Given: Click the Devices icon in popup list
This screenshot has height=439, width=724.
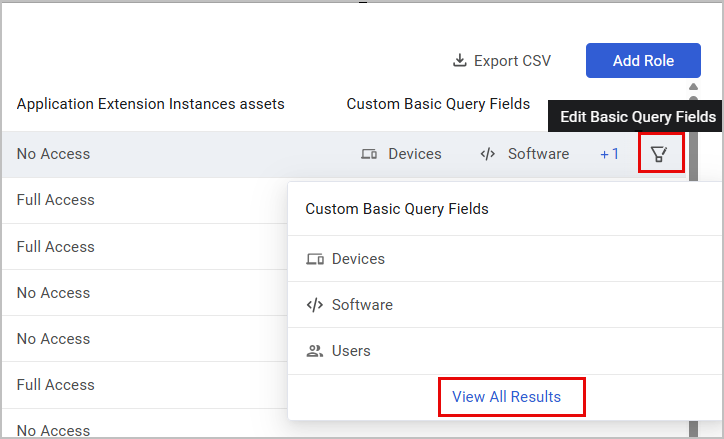Looking at the screenshot, I should pyautogui.click(x=315, y=259).
